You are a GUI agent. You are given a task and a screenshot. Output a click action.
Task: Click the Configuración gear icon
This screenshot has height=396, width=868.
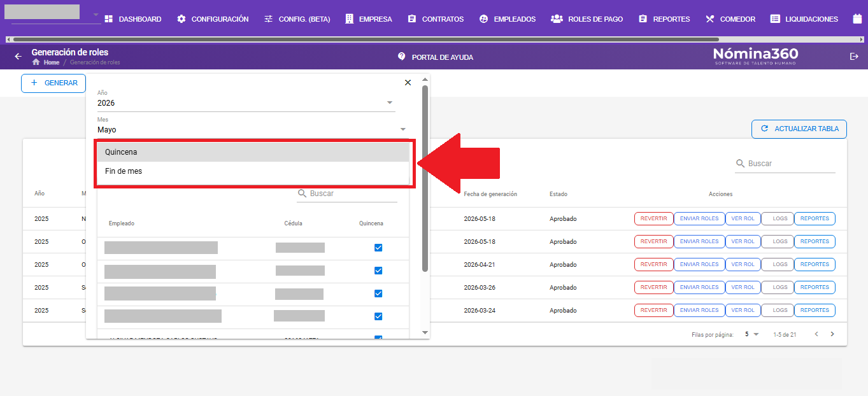click(181, 19)
